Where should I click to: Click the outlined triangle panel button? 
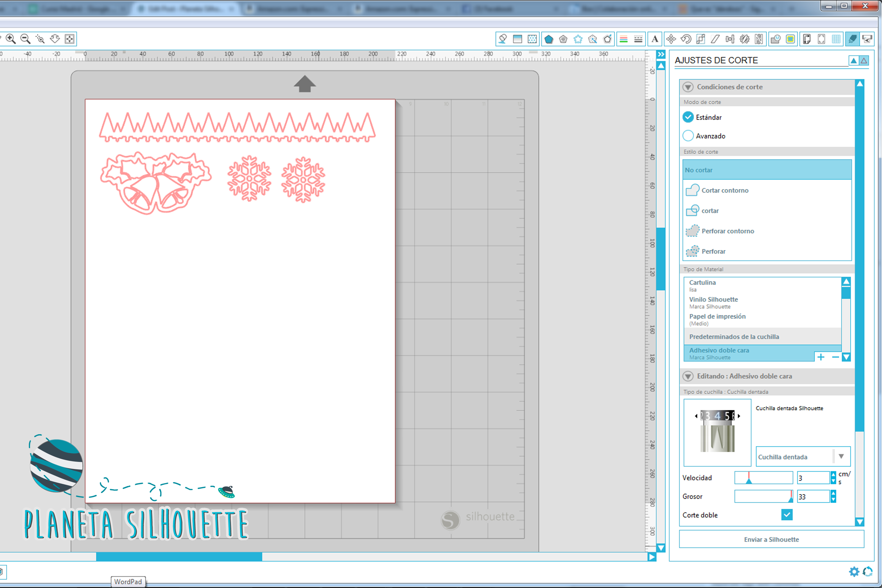pyautogui.click(x=864, y=60)
